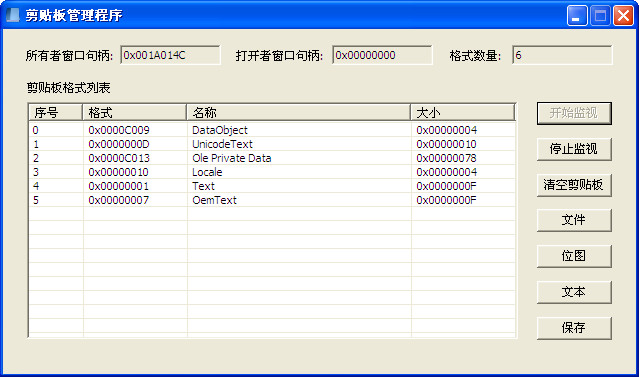
Task: Click size value 0x00000078
Action: (x=446, y=158)
